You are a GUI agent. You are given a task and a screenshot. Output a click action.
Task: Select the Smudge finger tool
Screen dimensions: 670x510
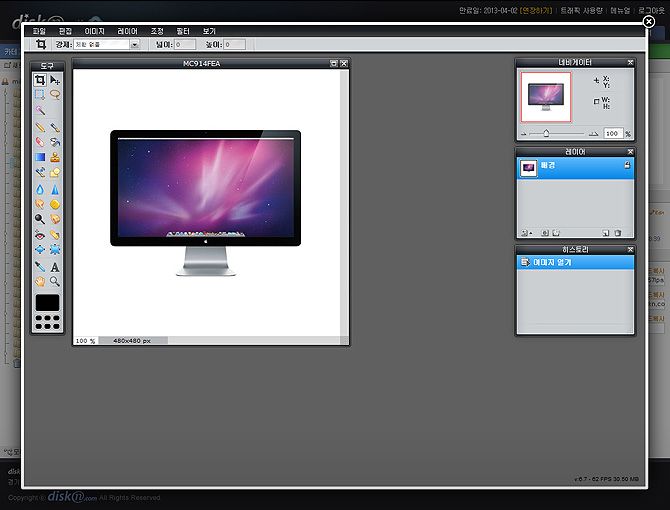[x=40, y=204]
